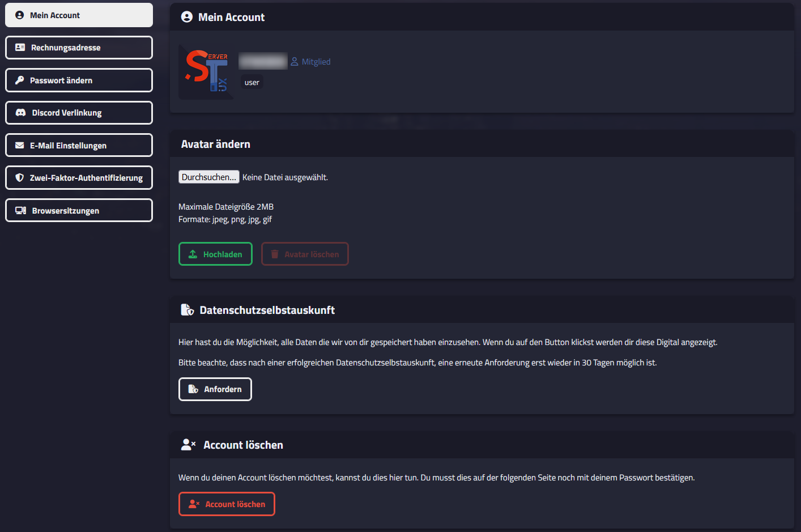
Task: Click the envelope icon for E-Mail Einstellungen
Action: coord(20,146)
